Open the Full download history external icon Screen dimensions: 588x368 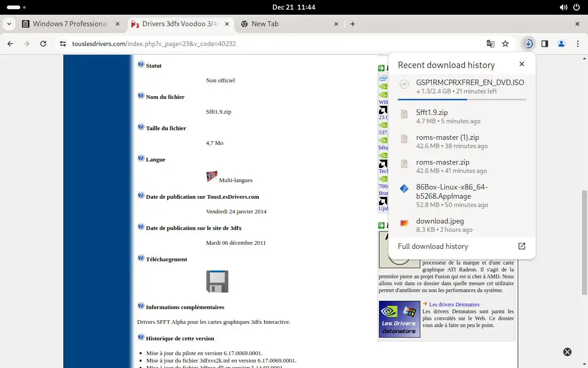tap(522, 246)
